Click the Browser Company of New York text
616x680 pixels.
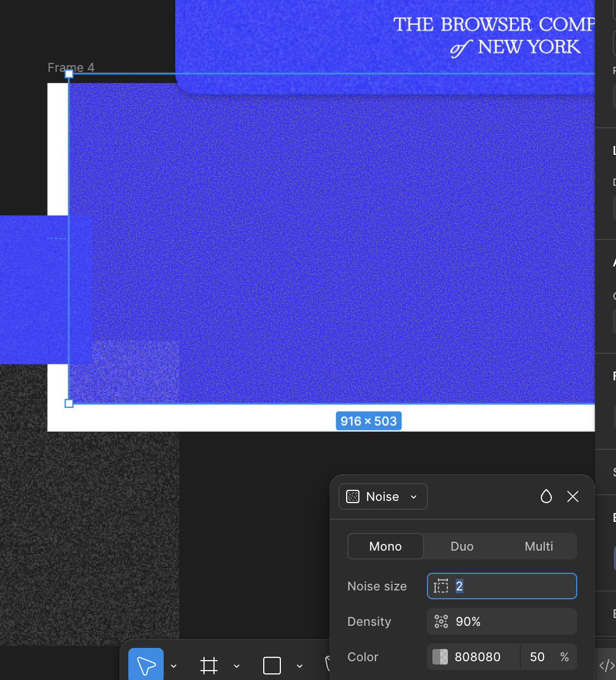tap(494, 35)
